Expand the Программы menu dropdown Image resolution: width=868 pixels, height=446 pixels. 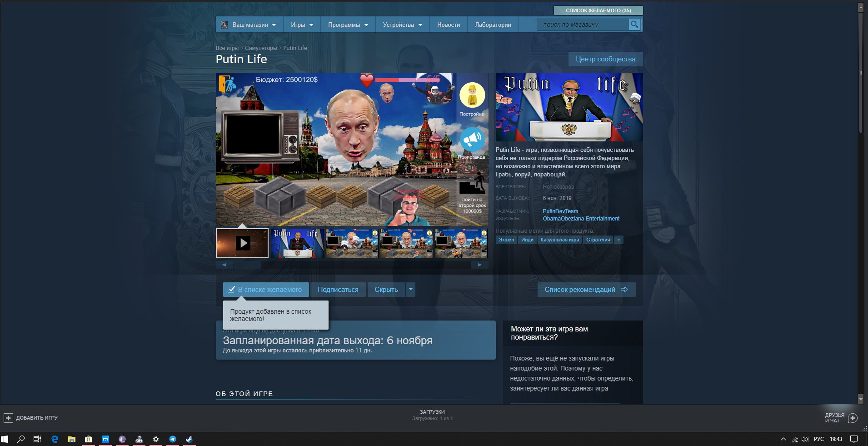(366, 25)
